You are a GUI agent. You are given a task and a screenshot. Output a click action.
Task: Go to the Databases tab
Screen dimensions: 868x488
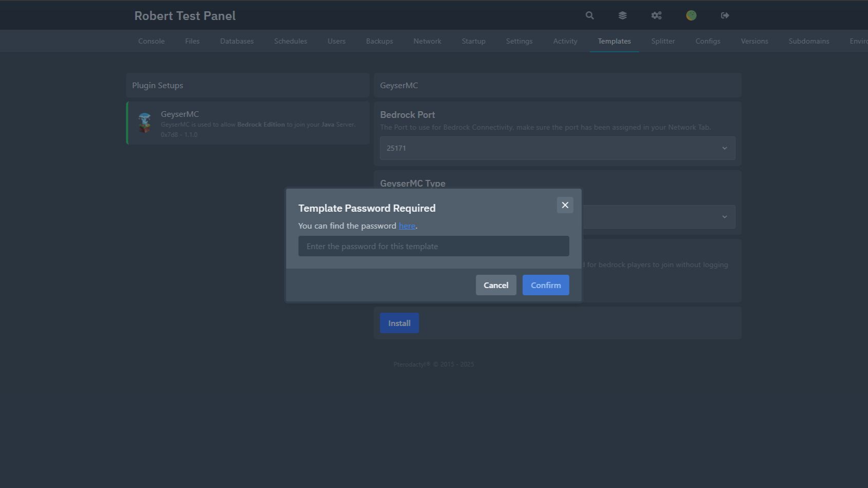pyautogui.click(x=236, y=41)
